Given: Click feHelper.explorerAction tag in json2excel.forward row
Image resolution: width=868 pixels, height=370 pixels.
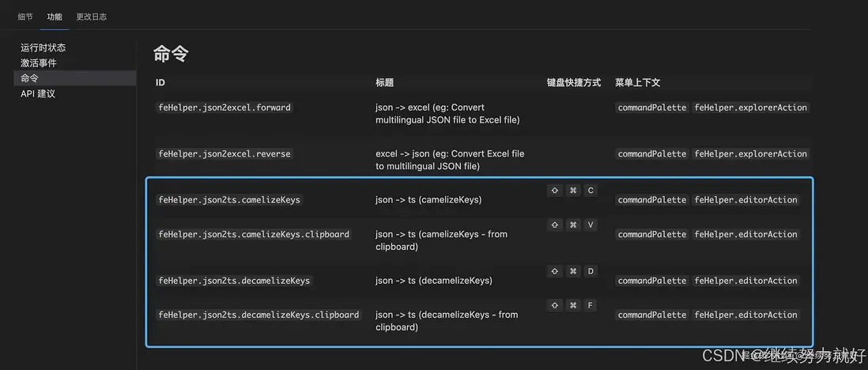Looking at the screenshot, I should 751,108.
